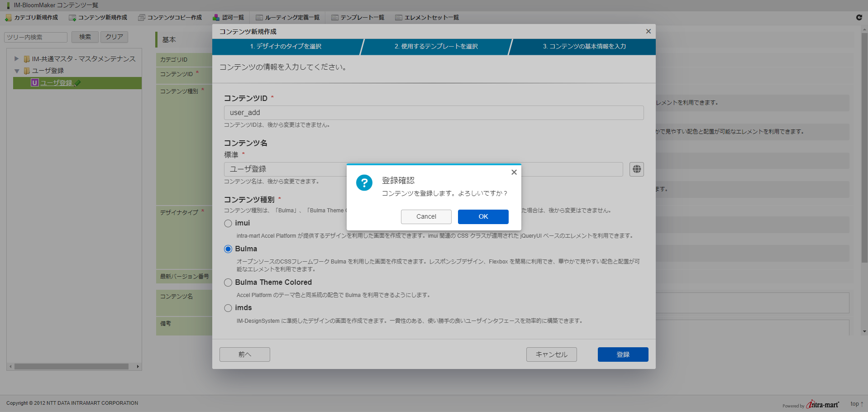The image size is (868, 412).
Task: Open the template list toolbar icon
Action: 335,18
